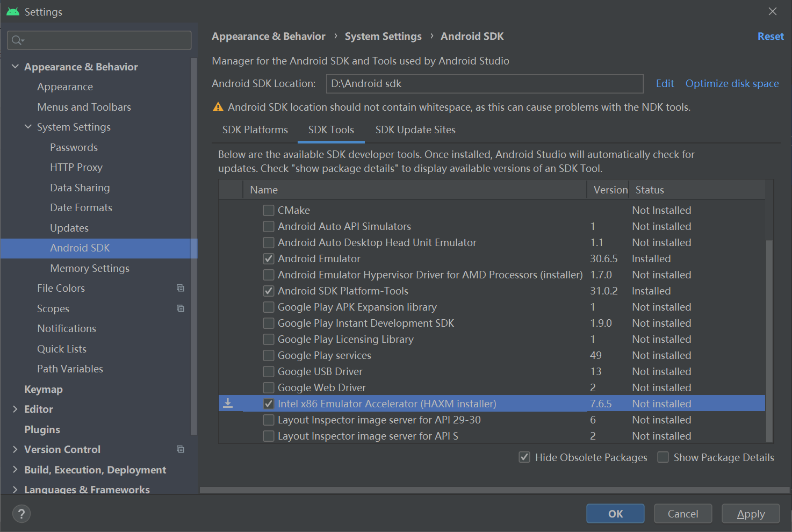Click the Cancel button
The width and height of the screenshot is (792, 532).
tap(683, 514)
